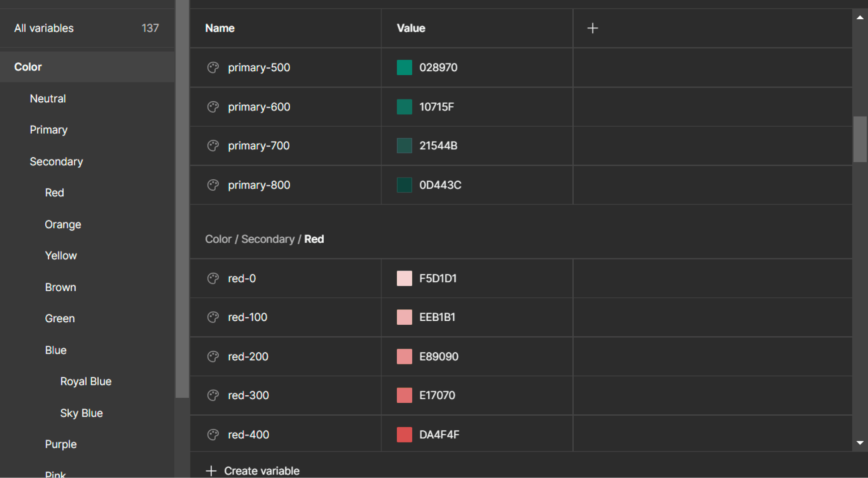Click the plus icon in the table header
Image resolution: width=868 pixels, height=478 pixels.
point(592,28)
